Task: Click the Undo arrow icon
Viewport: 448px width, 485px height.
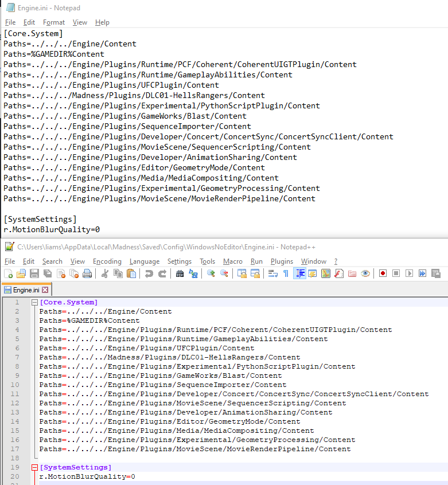Action: click(x=149, y=273)
